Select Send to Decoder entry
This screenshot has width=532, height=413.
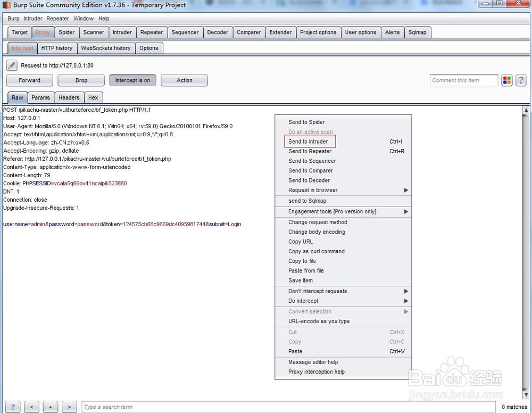click(x=343, y=180)
